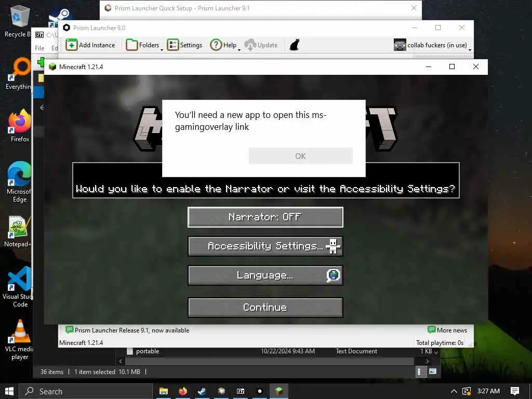This screenshot has height=399, width=532.
Task: Click the back arrow in File Explorer
Action: click(x=42, y=108)
